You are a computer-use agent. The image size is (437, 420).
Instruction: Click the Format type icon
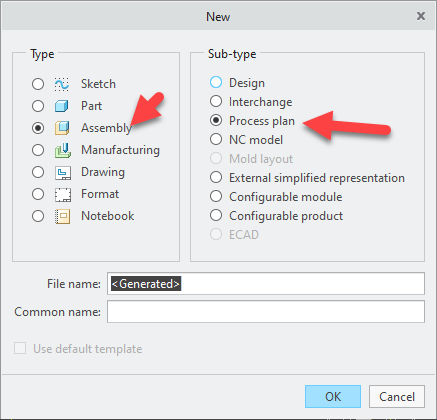pyautogui.click(x=63, y=194)
